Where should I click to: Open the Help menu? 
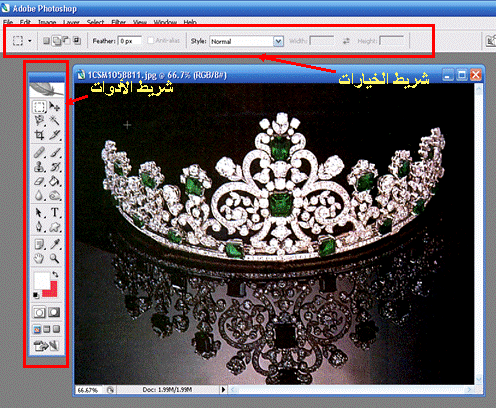coord(190,22)
